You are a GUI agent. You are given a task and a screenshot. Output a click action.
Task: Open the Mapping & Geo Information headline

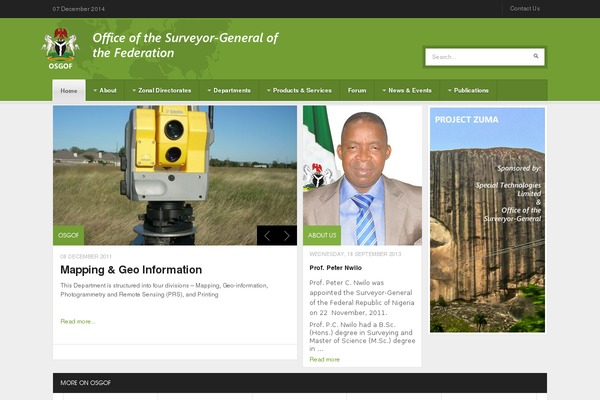pos(131,270)
